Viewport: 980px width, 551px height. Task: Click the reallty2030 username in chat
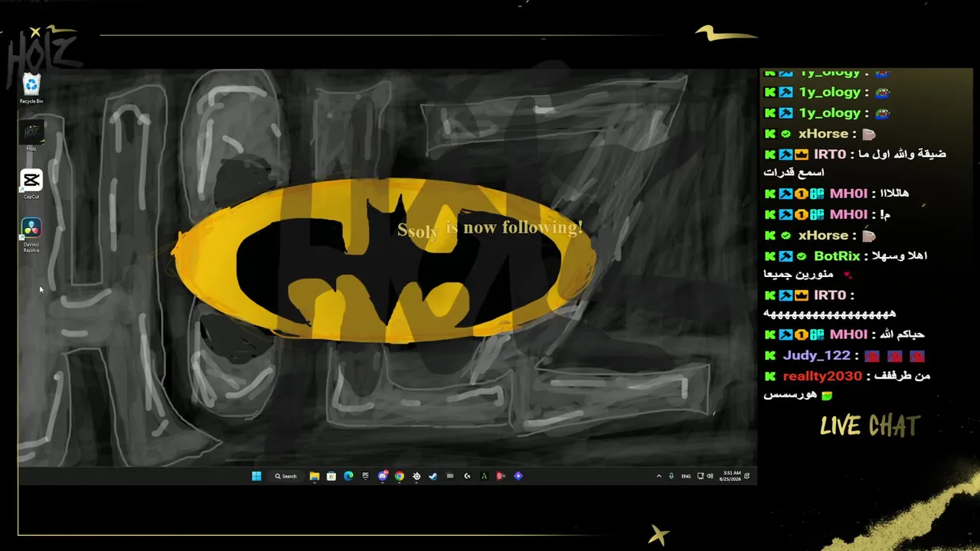coord(822,377)
